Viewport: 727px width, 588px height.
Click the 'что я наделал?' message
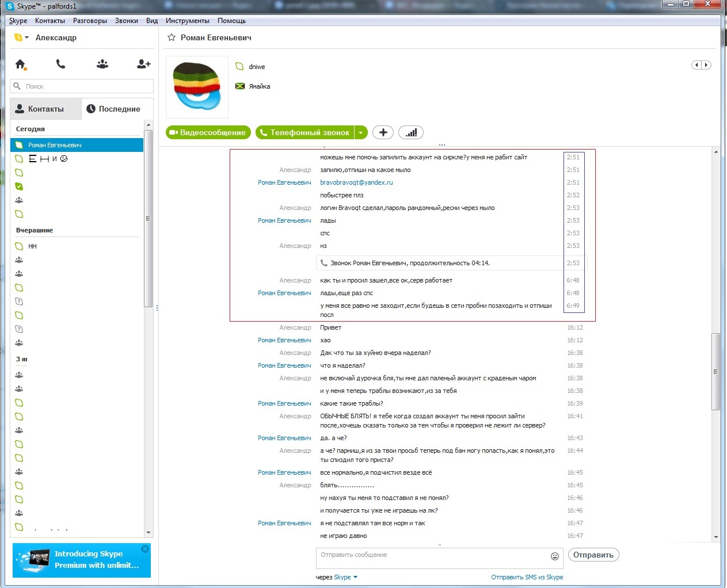coord(342,365)
